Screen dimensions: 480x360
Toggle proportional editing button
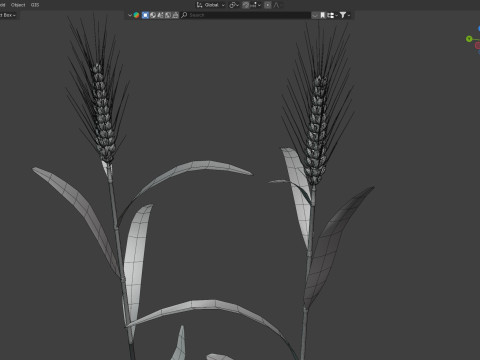coord(268,5)
